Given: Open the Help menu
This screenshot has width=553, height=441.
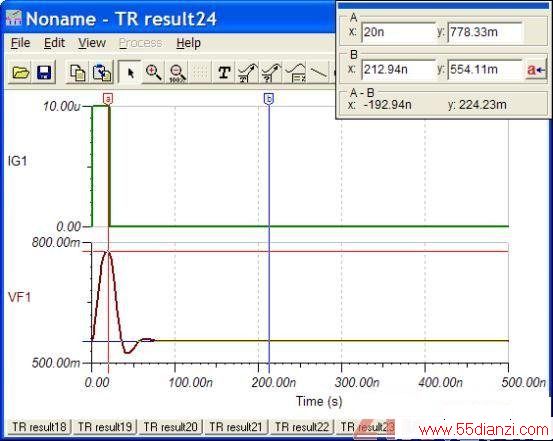Looking at the screenshot, I should pos(189,43).
